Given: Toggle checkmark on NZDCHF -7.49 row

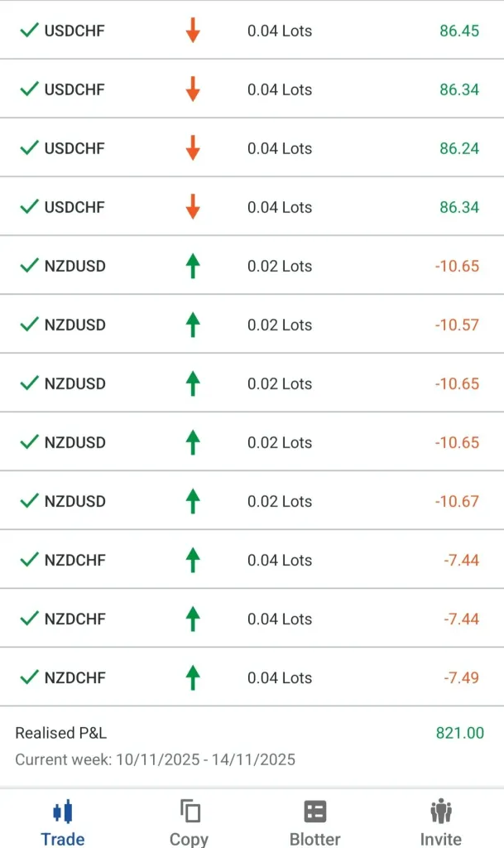Looking at the screenshot, I should [30, 677].
